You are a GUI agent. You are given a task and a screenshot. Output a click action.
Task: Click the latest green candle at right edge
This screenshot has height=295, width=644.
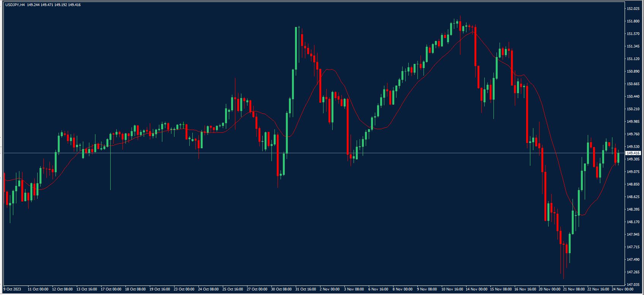coord(619,157)
